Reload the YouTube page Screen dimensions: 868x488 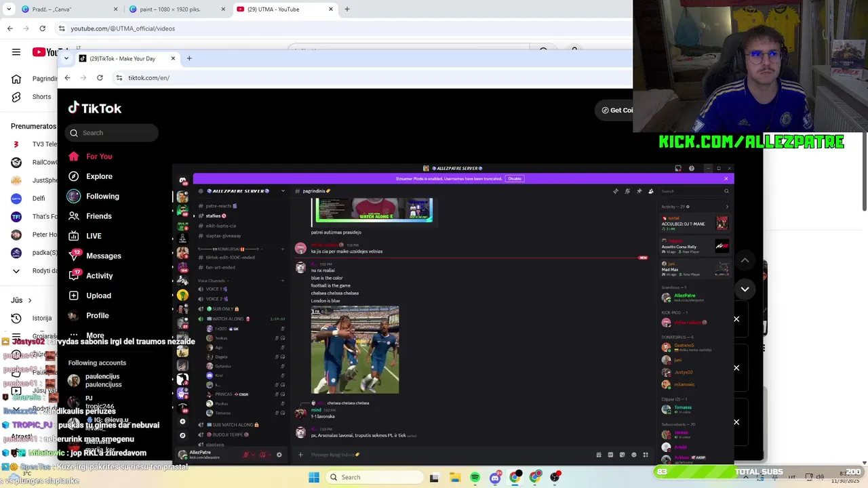click(x=42, y=28)
